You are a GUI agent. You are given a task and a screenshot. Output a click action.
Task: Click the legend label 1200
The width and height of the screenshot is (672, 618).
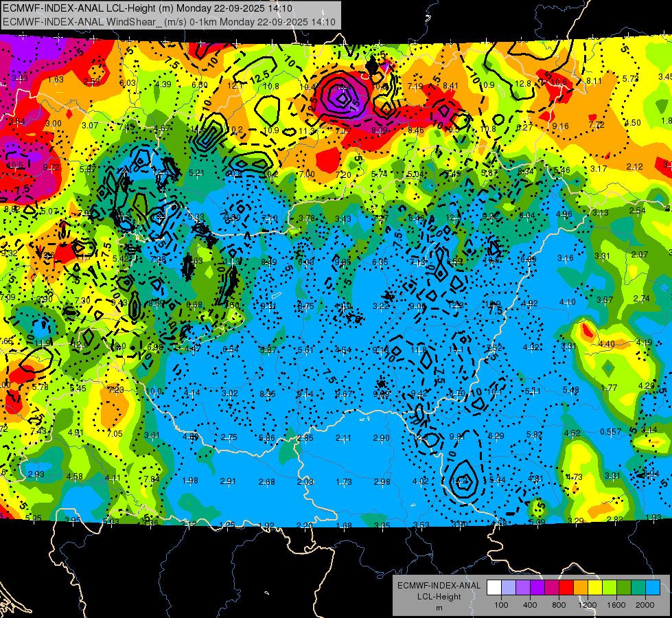(588, 605)
